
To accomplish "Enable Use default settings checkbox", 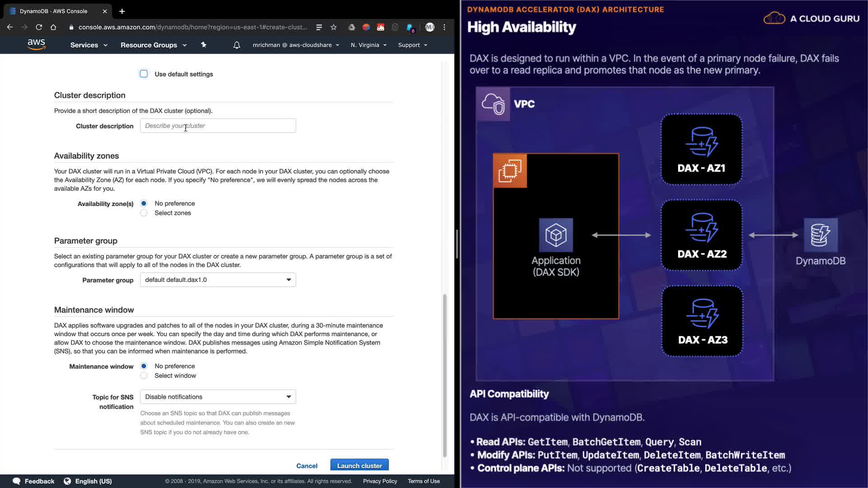I will (x=144, y=74).
